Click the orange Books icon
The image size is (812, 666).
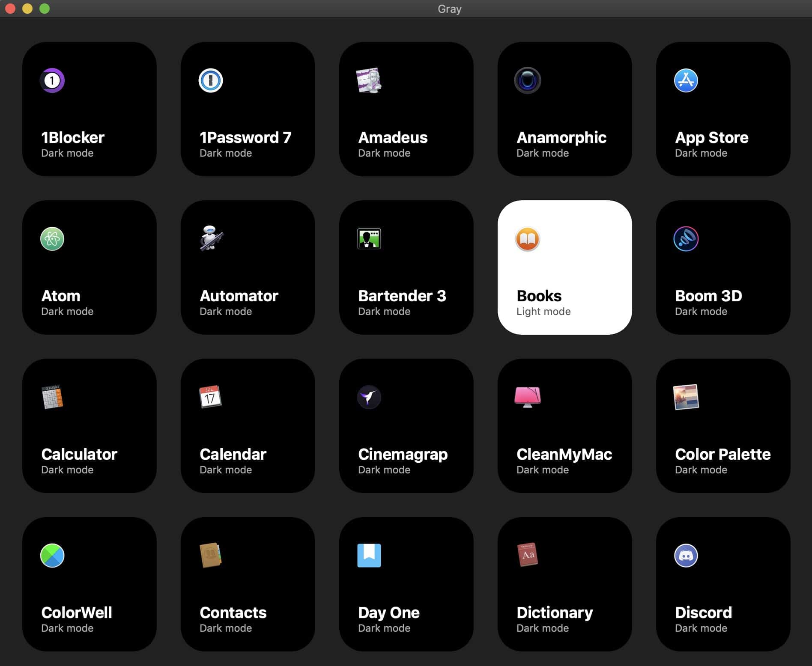(x=528, y=239)
